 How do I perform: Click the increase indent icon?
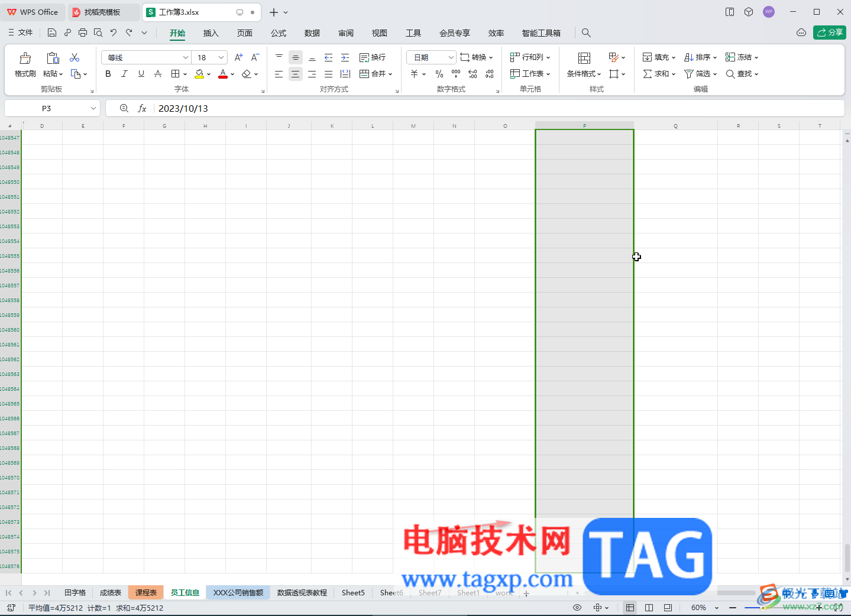tap(345, 57)
